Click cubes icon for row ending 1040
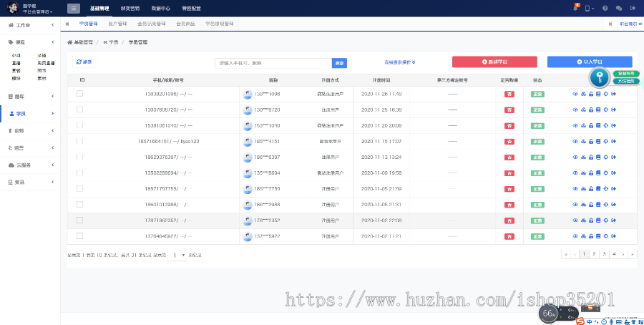The height and width of the screenshot is (325, 644). 583,126
